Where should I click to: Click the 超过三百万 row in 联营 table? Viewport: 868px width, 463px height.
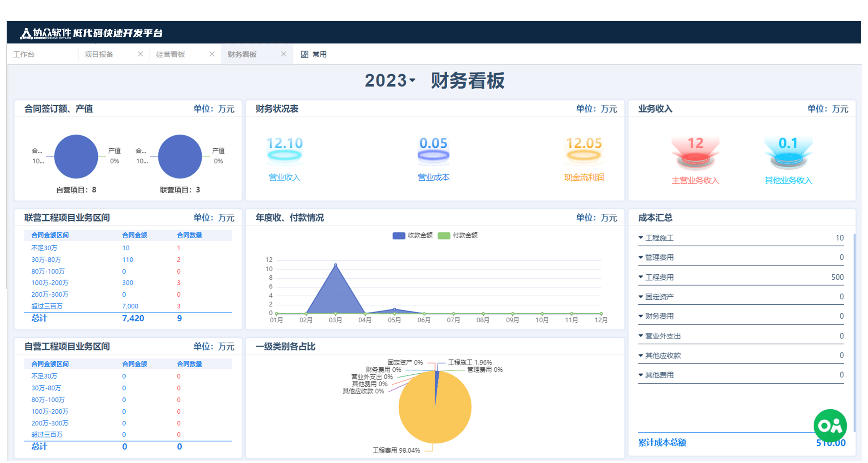pyautogui.click(x=47, y=306)
